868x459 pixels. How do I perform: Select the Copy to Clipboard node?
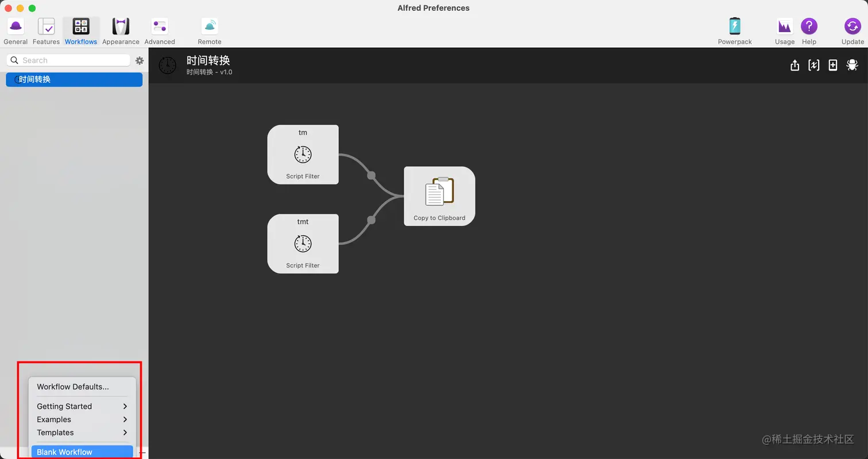[439, 196]
